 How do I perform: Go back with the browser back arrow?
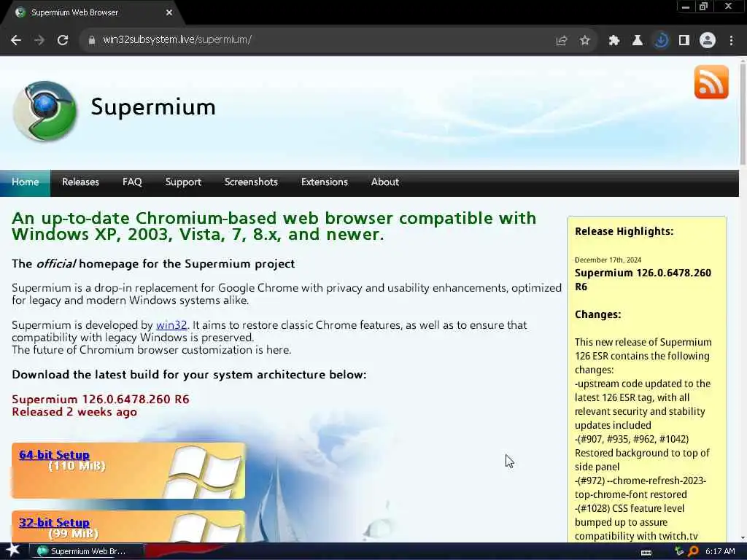point(16,40)
